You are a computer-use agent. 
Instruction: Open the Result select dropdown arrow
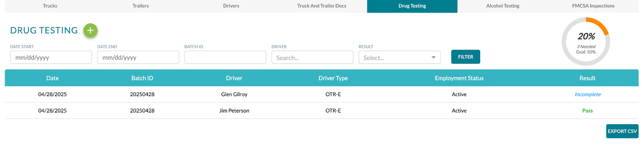click(433, 58)
